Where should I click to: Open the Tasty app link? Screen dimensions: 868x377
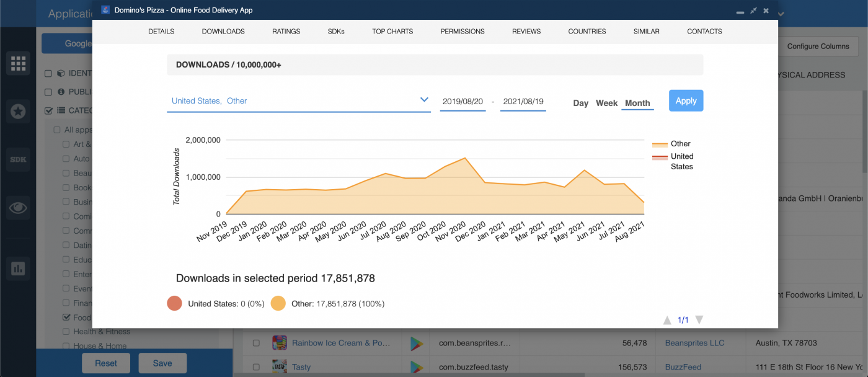(x=301, y=367)
